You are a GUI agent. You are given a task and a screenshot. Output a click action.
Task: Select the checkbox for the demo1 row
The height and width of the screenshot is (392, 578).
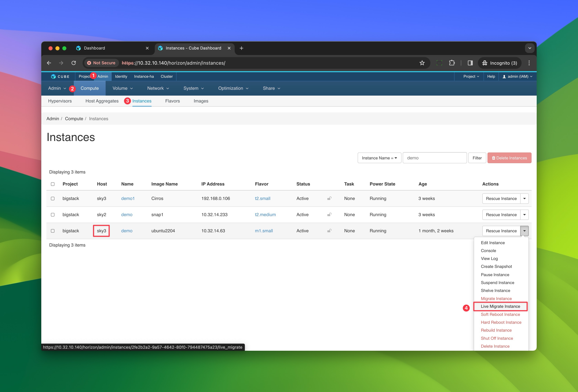(53, 199)
